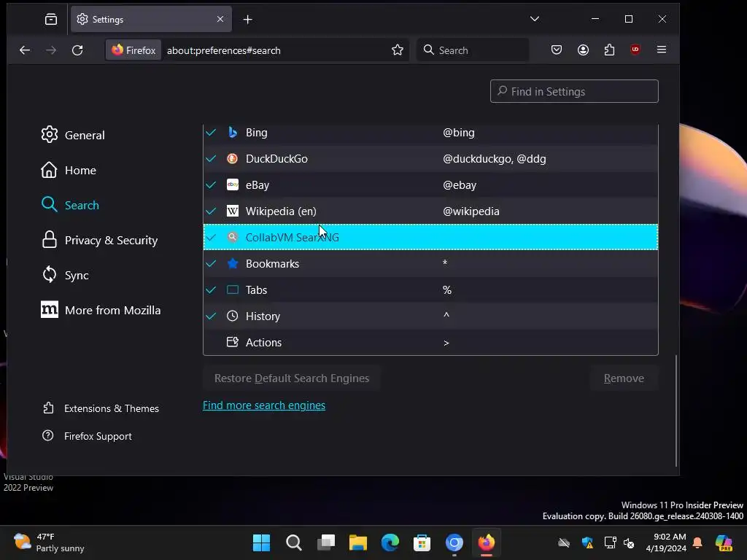Open File Explorer from the taskbar
Viewport: 747px width, 560px height.
(357, 542)
